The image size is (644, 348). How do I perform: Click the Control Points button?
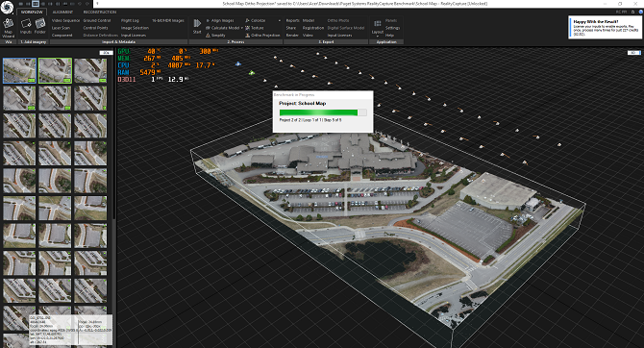click(x=95, y=28)
